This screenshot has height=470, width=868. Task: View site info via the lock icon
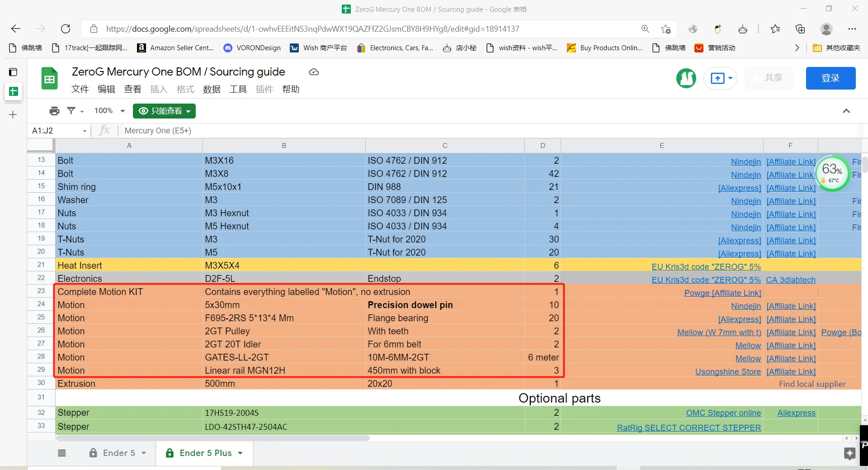pos(94,29)
